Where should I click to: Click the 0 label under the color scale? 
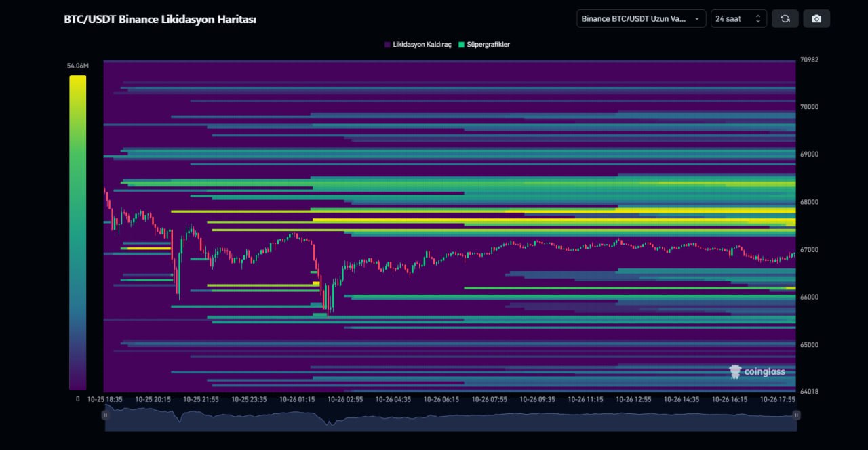click(x=77, y=399)
